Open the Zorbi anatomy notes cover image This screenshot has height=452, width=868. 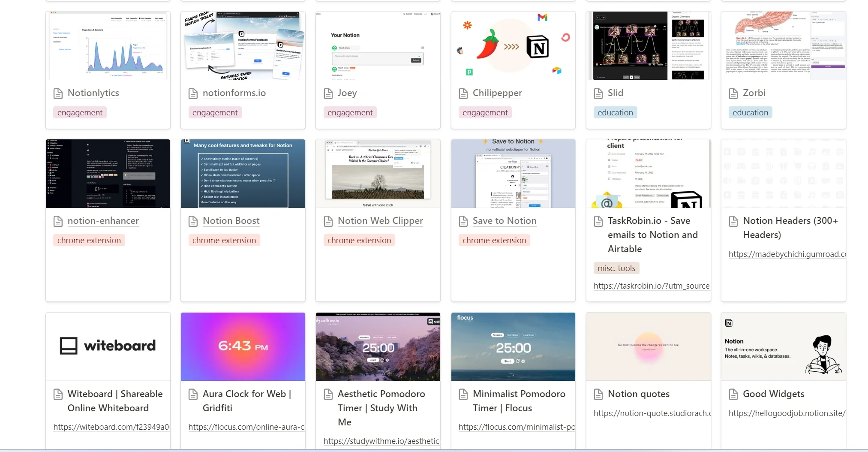tap(784, 46)
